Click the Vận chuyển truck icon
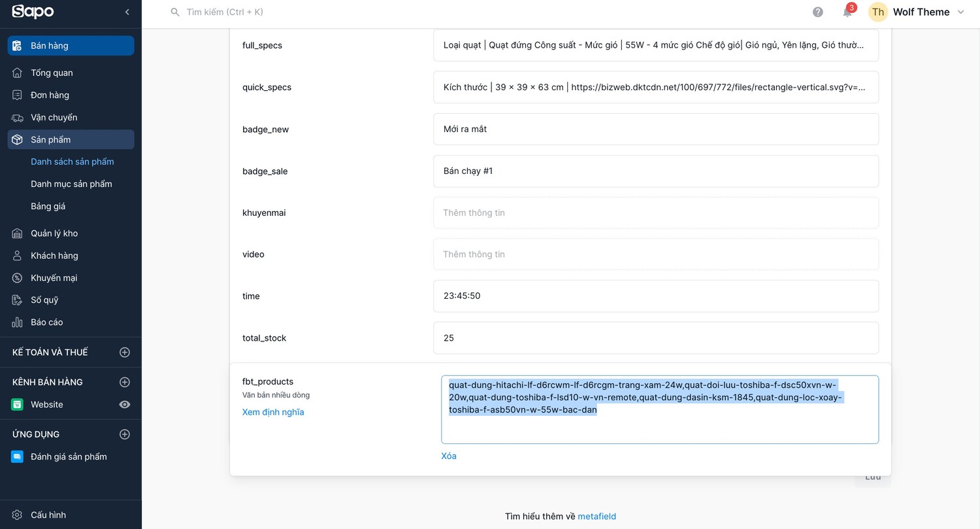 pyautogui.click(x=18, y=118)
